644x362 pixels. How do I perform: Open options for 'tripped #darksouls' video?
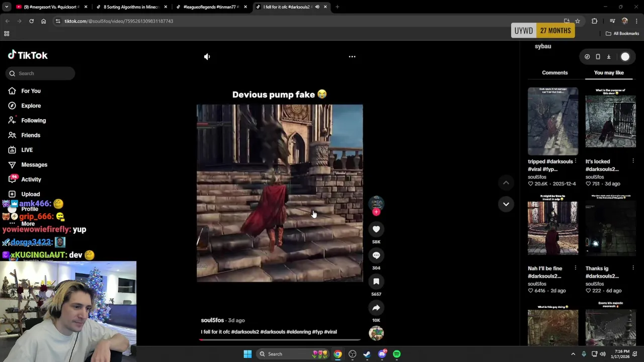coord(576,161)
